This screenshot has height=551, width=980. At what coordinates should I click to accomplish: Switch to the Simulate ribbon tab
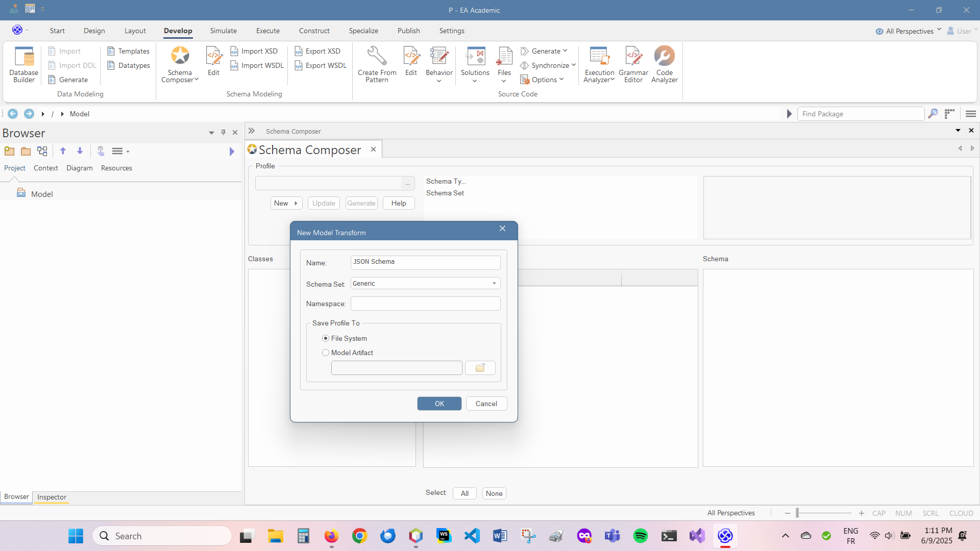224,31
